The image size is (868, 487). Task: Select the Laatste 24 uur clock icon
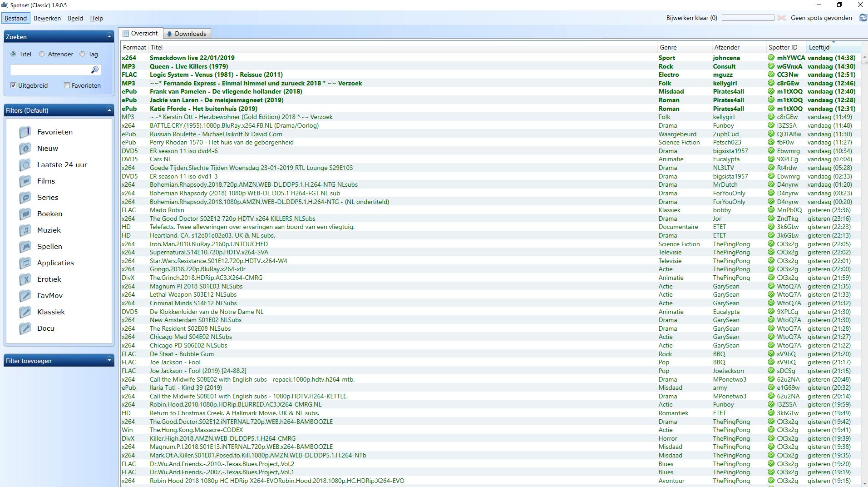(x=25, y=165)
